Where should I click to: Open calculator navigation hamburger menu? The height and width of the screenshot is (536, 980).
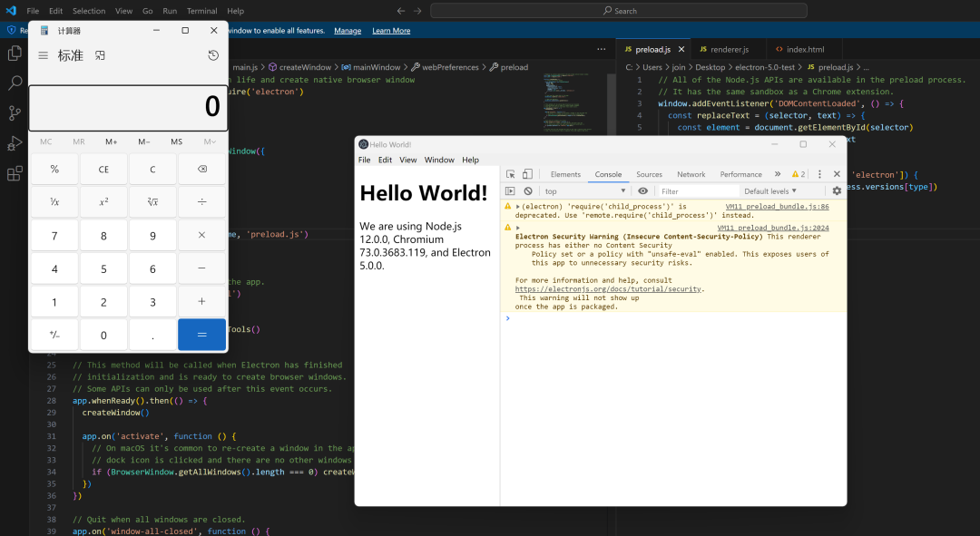43,55
